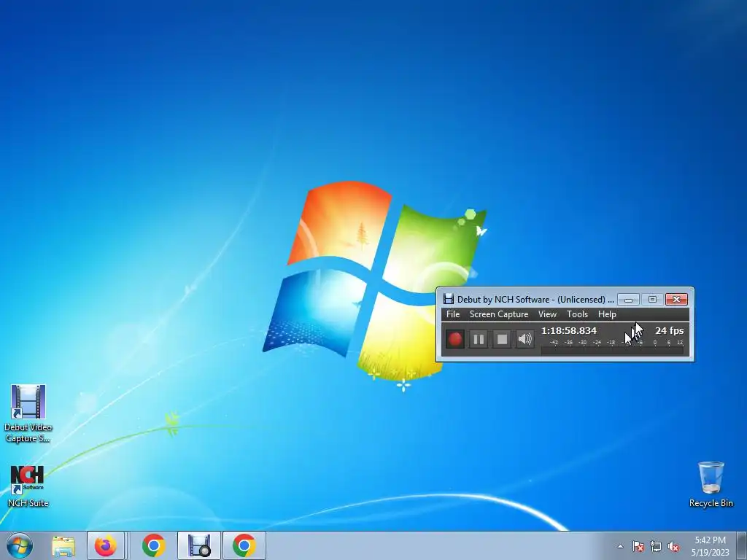Select the NCH Suite desktop shortcut
The width and height of the screenshot is (747, 560).
click(x=28, y=486)
